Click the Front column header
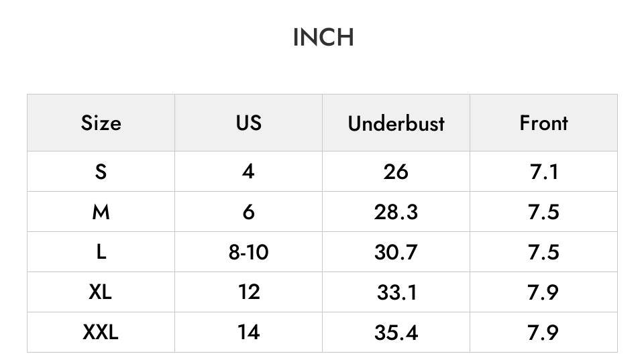The image size is (644, 362). 544,123
